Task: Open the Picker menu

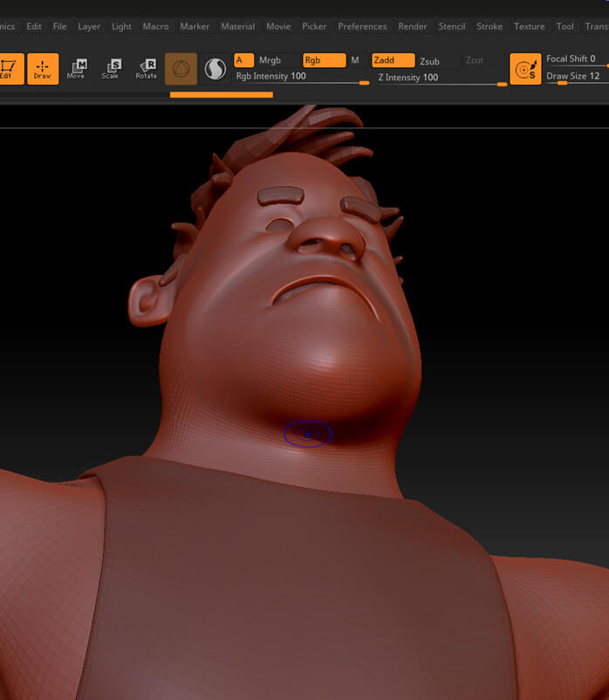Action: pos(314,26)
